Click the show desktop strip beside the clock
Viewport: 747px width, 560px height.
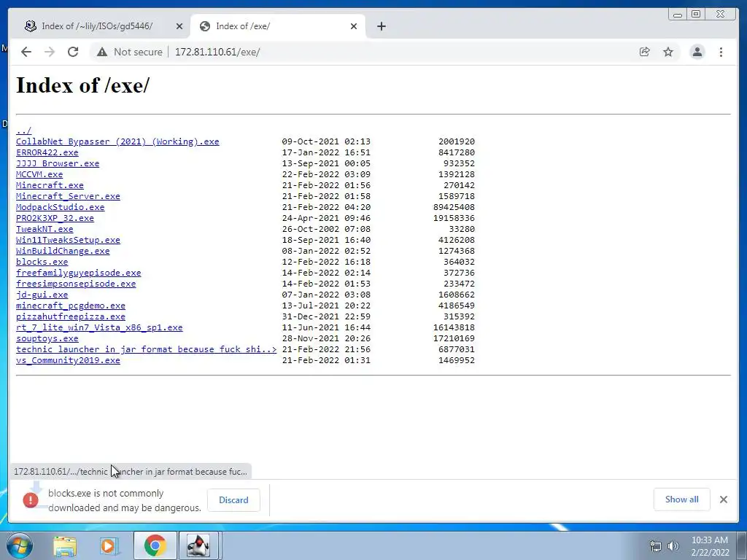point(742,545)
